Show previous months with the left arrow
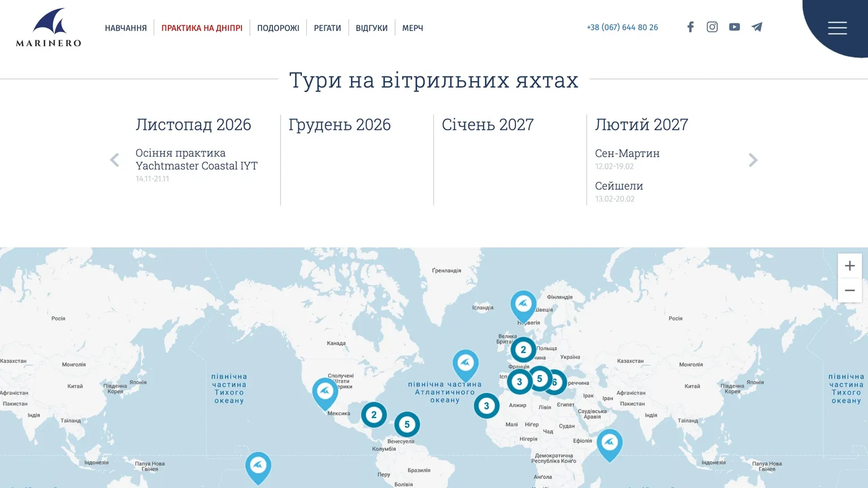This screenshot has width=868, height=488. pyautogui.click(x=115, y=160)
